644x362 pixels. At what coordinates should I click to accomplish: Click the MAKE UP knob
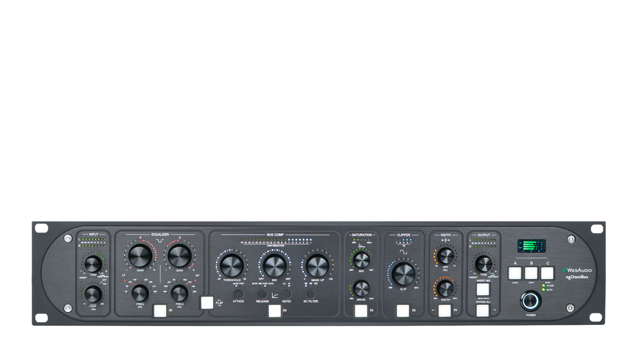coord(317,265)
